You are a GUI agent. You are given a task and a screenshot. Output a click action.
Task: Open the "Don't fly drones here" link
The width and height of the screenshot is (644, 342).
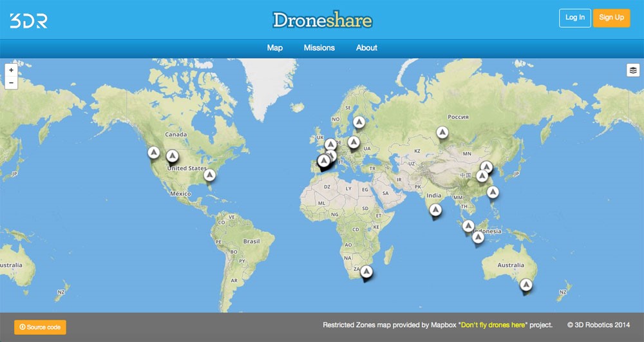(x=493, y=325)
